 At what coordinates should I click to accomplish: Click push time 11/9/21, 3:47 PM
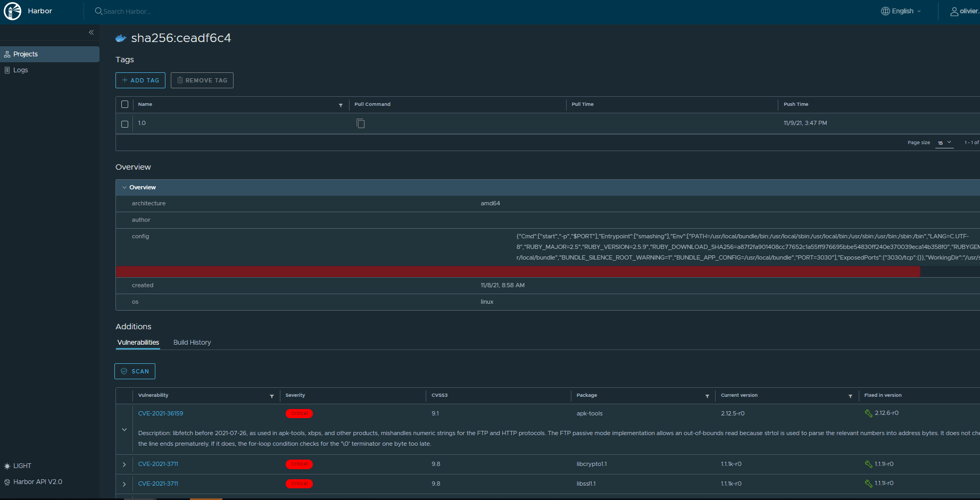pos(805,123)
